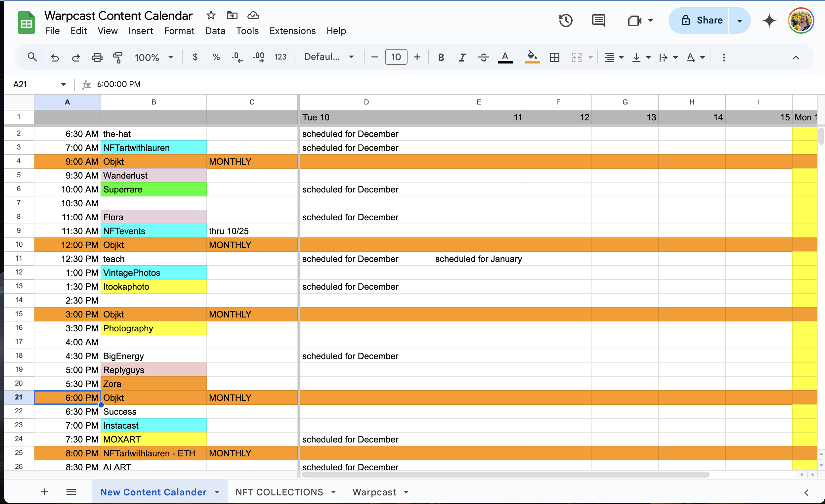Click the font size field showing 10
Image resolution: width=825 pixels, height=504 pixels.
pyautogui.click(x=396, y=57)
